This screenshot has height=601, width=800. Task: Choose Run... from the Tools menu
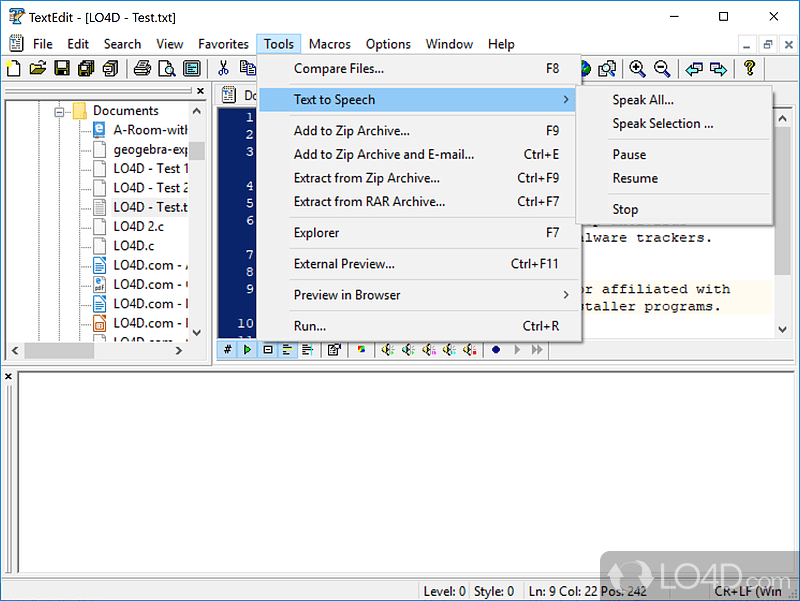(417, 325)
